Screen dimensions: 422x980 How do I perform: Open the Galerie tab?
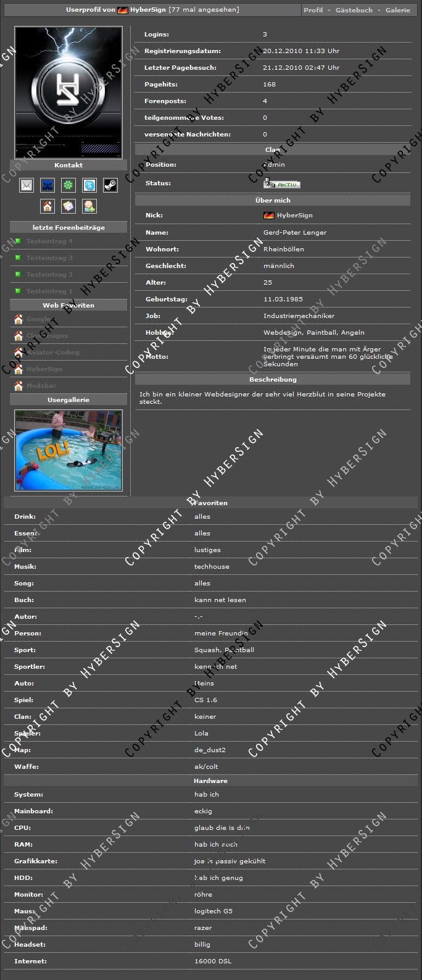(397, 10)
